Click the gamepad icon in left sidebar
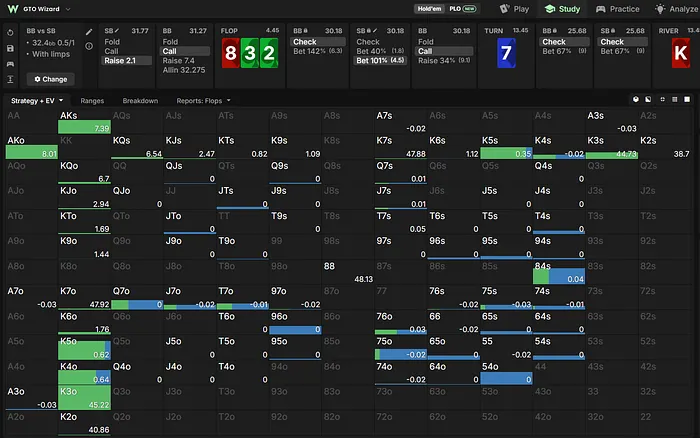The width and height of the screenshot is (700, 438). tap(10, 64)
